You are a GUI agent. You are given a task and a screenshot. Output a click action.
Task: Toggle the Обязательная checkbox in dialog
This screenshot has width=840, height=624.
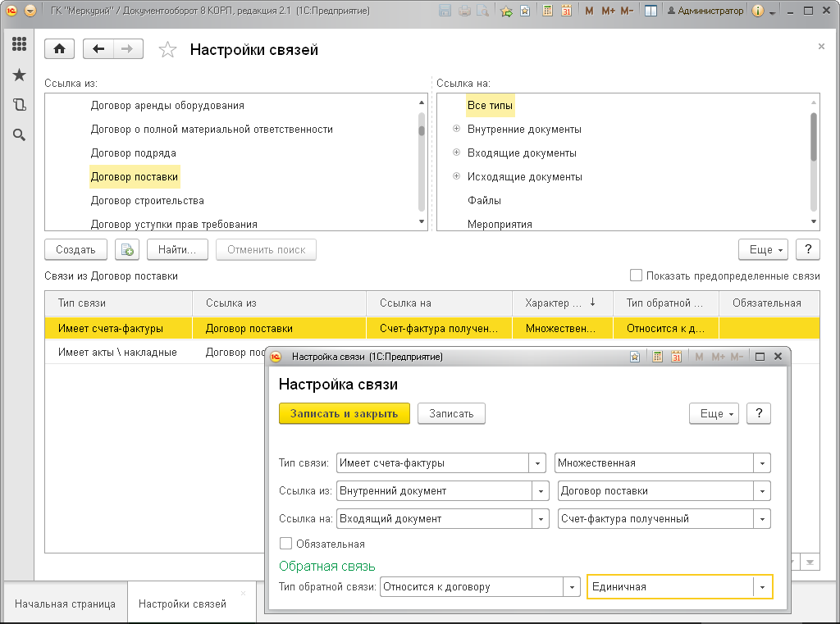click(x=286, y=544)
